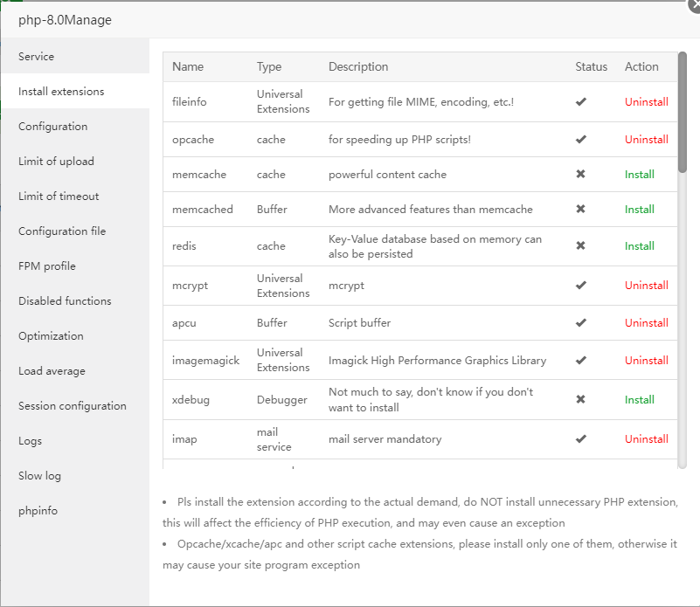Show the phpinfo page
The height and width of the screenshot is (607, 700).
pyautogui.click(x=38, y=511)
